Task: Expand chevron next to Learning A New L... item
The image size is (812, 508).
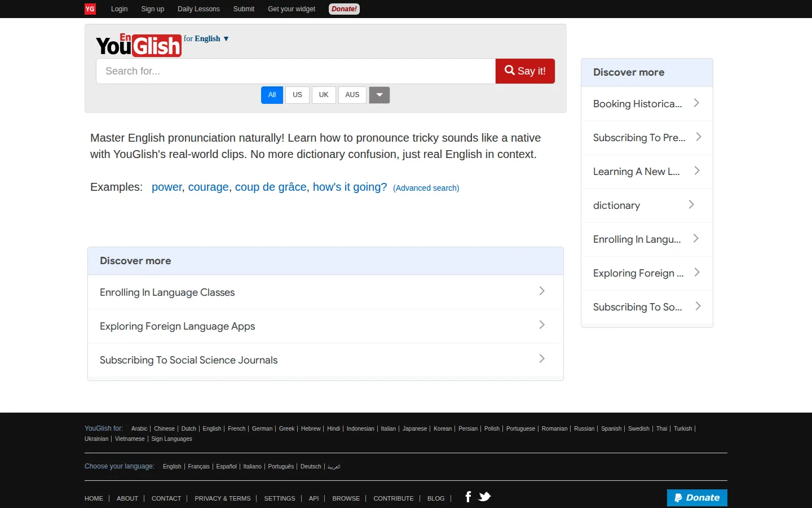Action: (697, 170)
